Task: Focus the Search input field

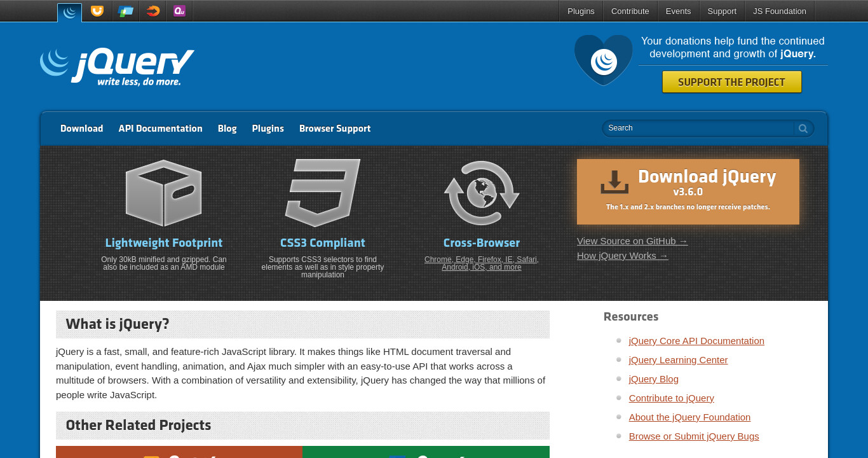Action: click(699, 128)
